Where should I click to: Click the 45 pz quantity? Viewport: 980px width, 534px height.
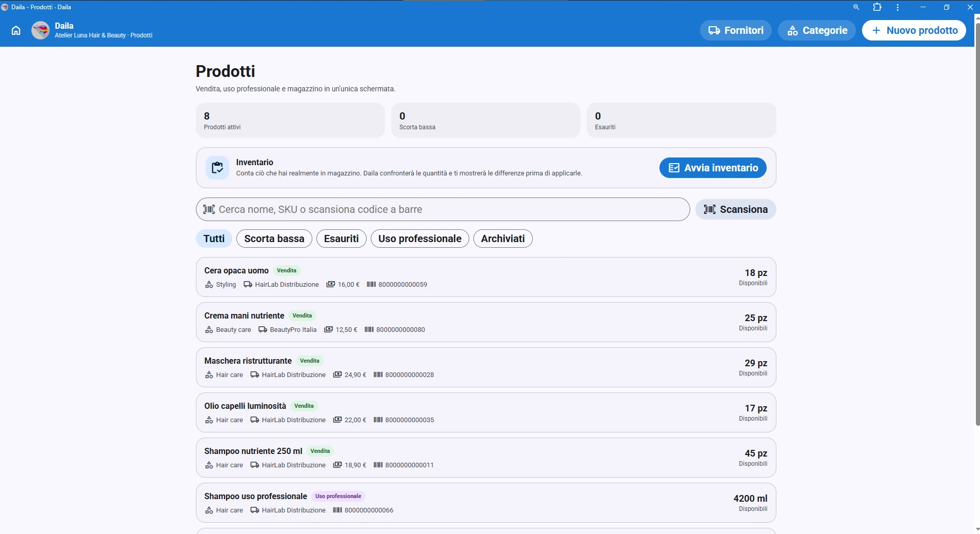[756, 453]
